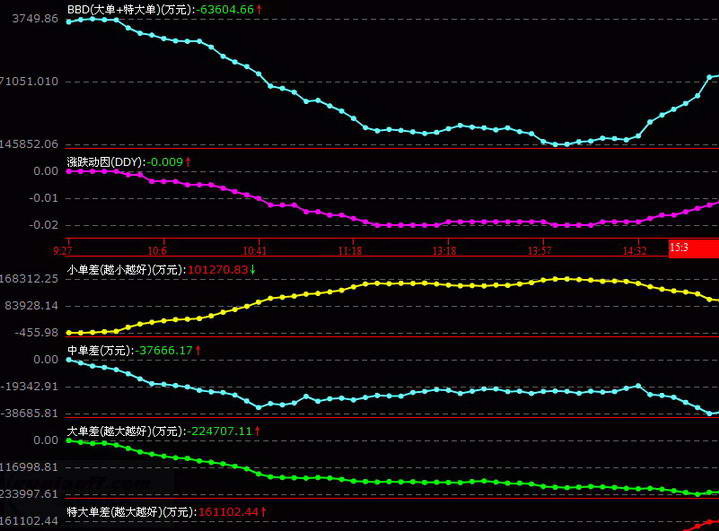
Task: Click the 116998.81 axis value
Action: click(x=29, y=467)
